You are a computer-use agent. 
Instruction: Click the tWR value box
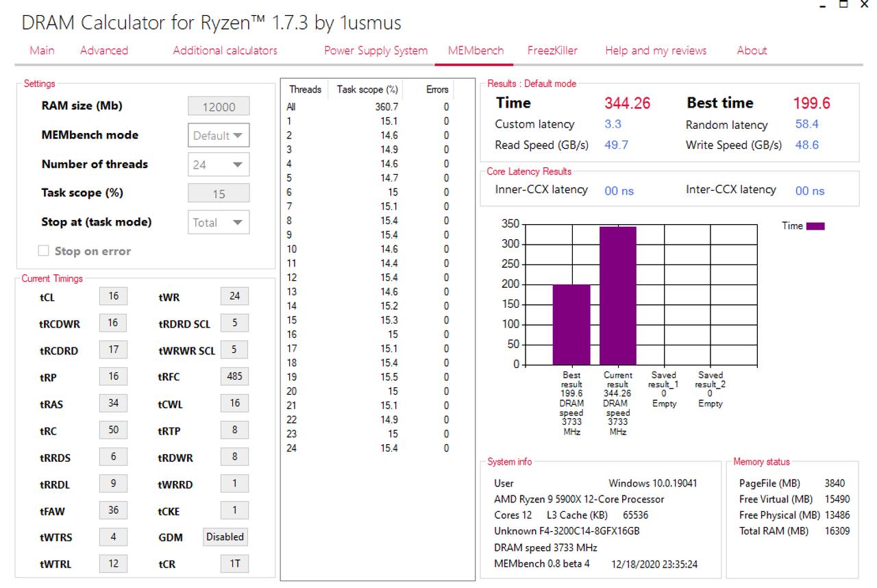234,296
